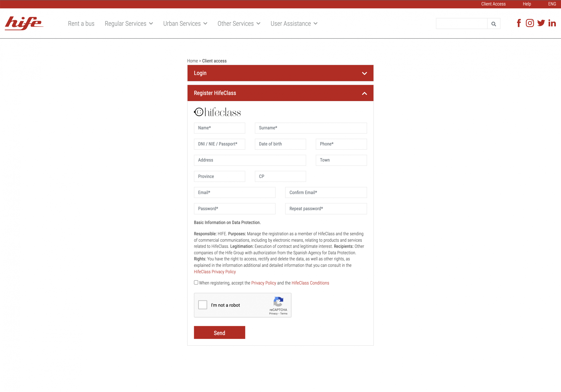Expand the Login accordion panel
Screen dimensions: 561x392
280,73
